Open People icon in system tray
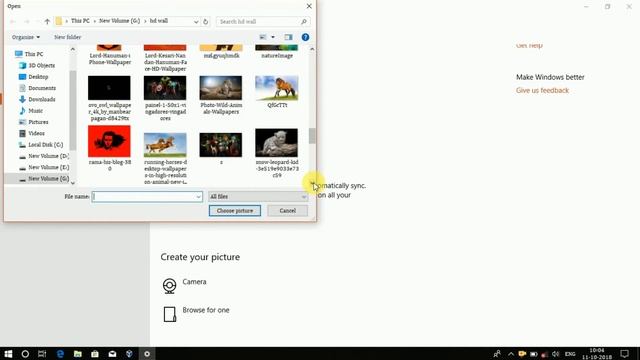This screenshot has width=640, height=360. pos(497,354)
